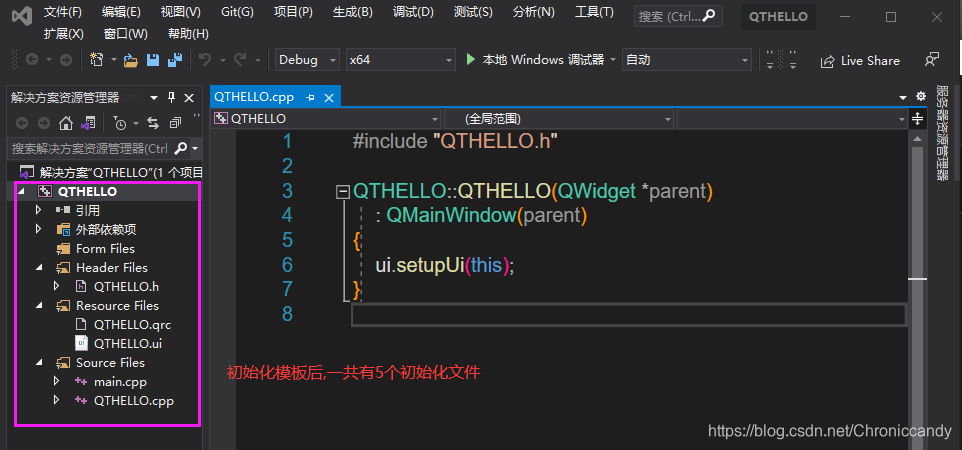Viewport: 962px width, 450px height.
Task: Expand the 引用 references node
Action: click(x=39, y=210)
